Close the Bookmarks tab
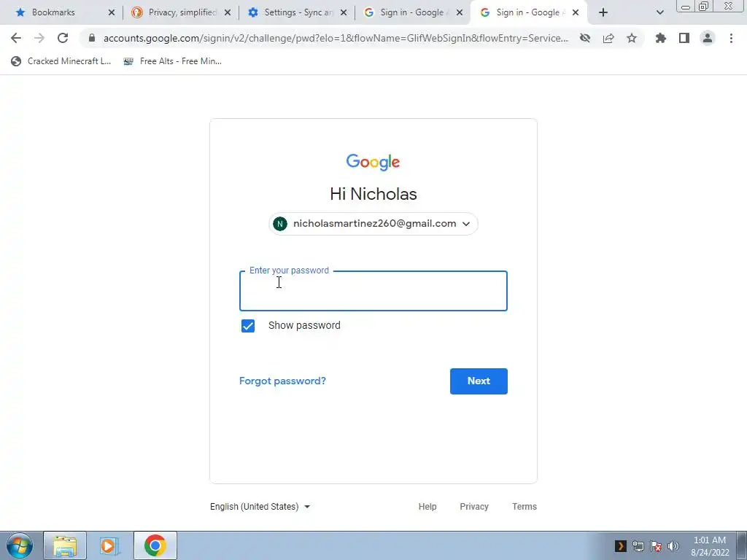The height and width of the screenshot is (560, 747). [112, 13]
